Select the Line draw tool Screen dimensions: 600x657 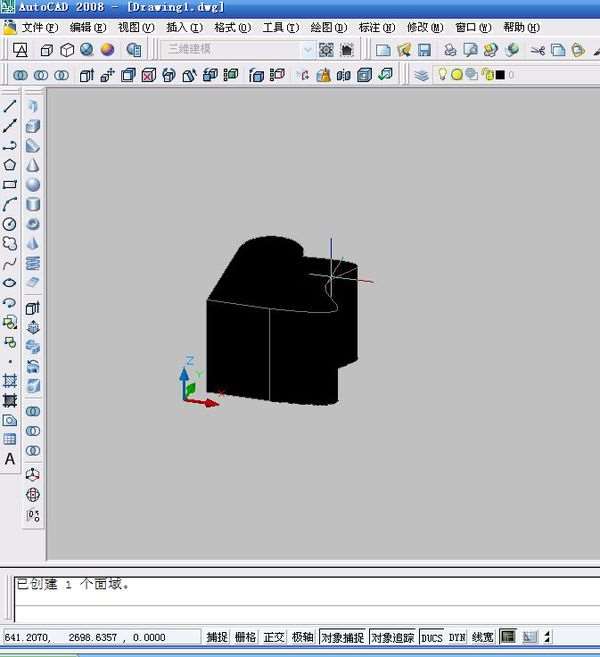[x=10, y=106]
